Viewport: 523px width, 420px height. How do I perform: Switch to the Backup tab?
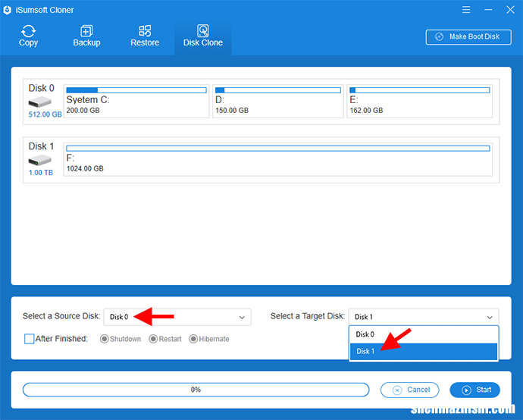tap(86, 36)
